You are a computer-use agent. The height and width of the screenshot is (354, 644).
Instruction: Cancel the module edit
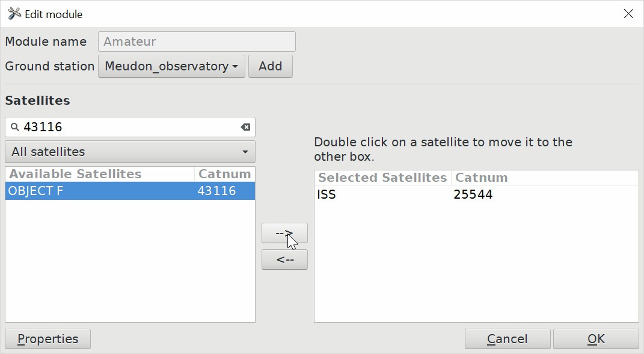(x=508, y=339)
